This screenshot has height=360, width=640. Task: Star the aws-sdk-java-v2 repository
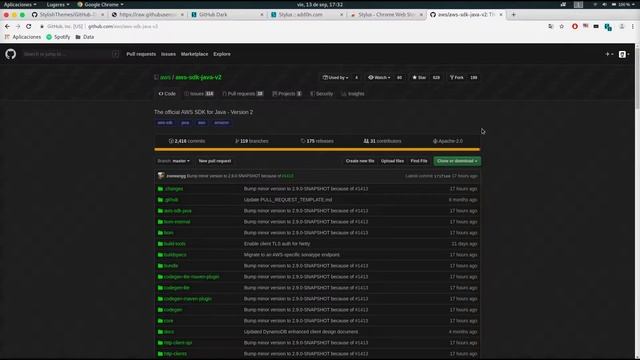(419, 78)
